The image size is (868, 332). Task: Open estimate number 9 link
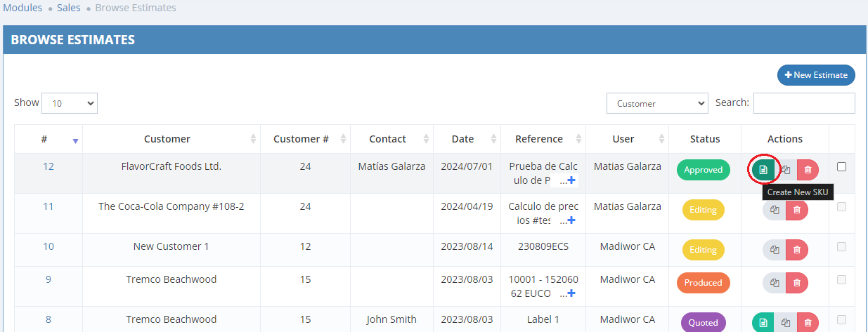point(48,279)
